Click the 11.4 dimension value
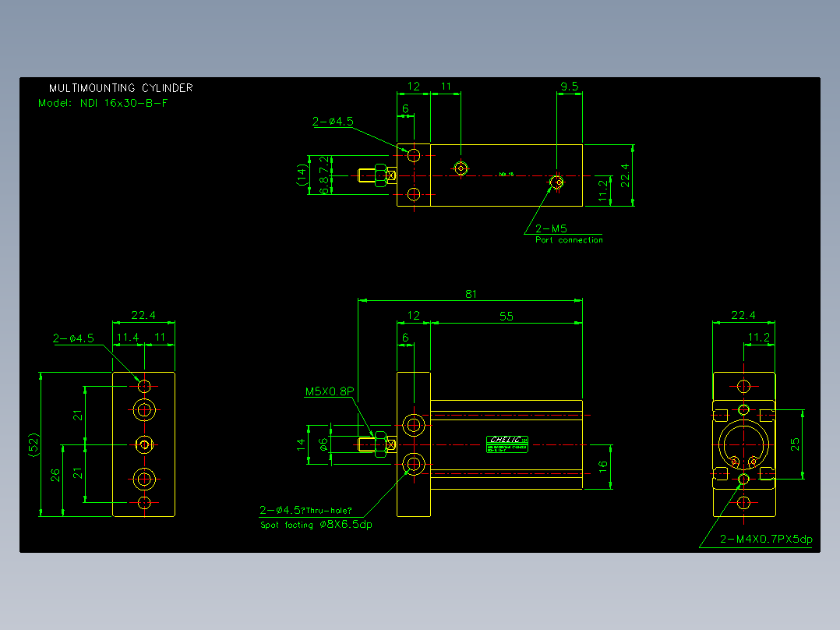 click(128, 338)
